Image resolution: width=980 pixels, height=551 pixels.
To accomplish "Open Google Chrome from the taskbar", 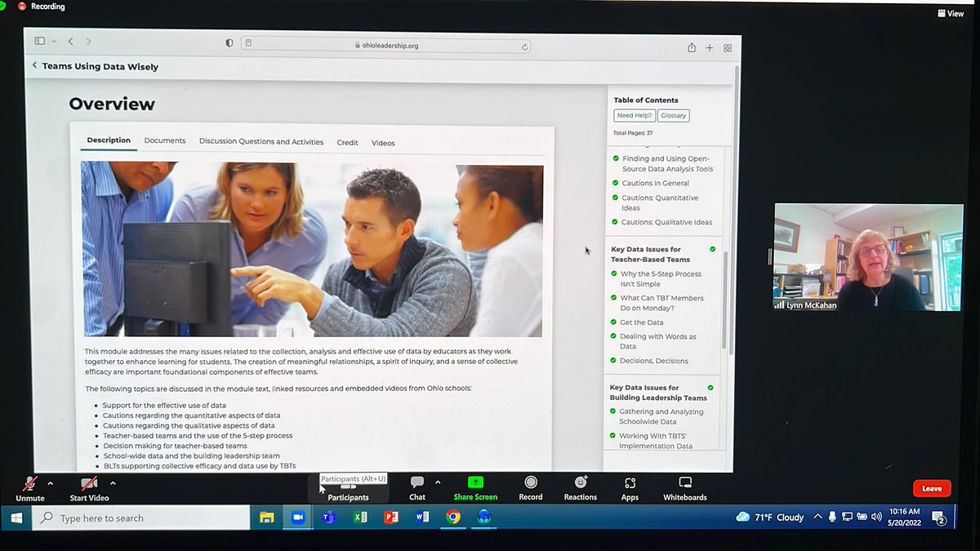I will click(x=453, y=517).
